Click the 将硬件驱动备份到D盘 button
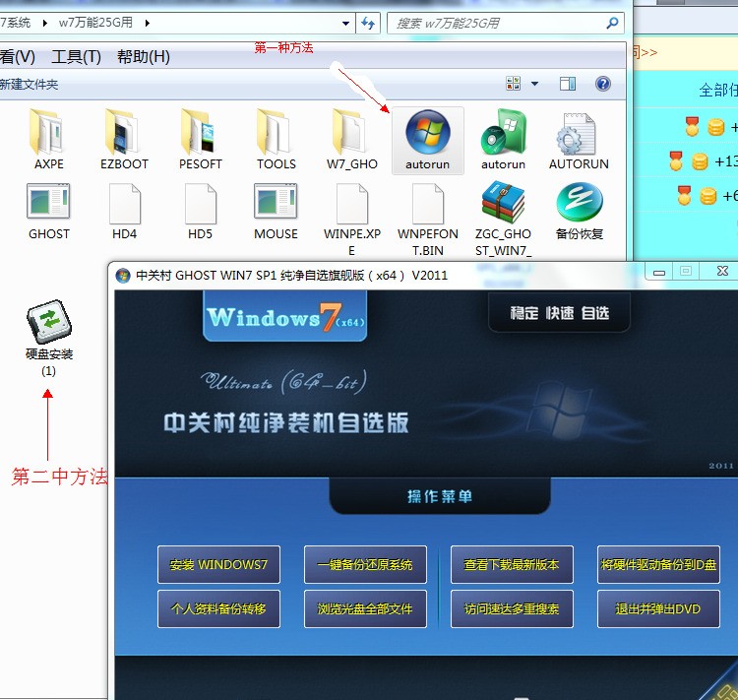Image resolution: width=738 pixels, height=700 pixels. (658, 564)
